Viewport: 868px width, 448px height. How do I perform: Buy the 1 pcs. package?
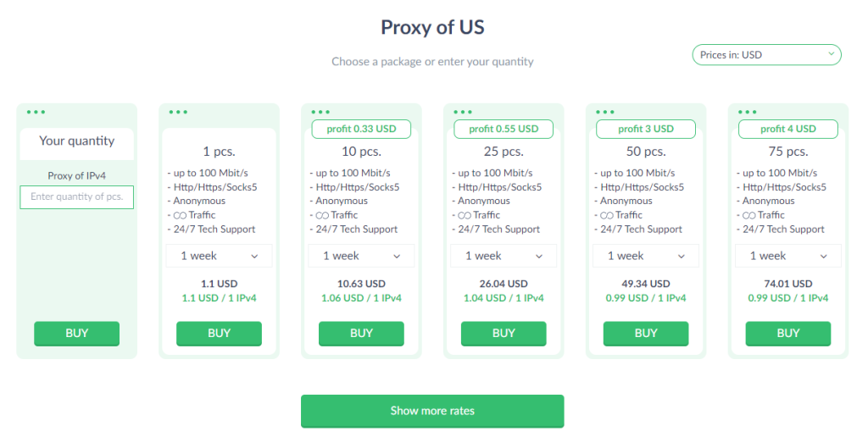[x=219, y=334]
